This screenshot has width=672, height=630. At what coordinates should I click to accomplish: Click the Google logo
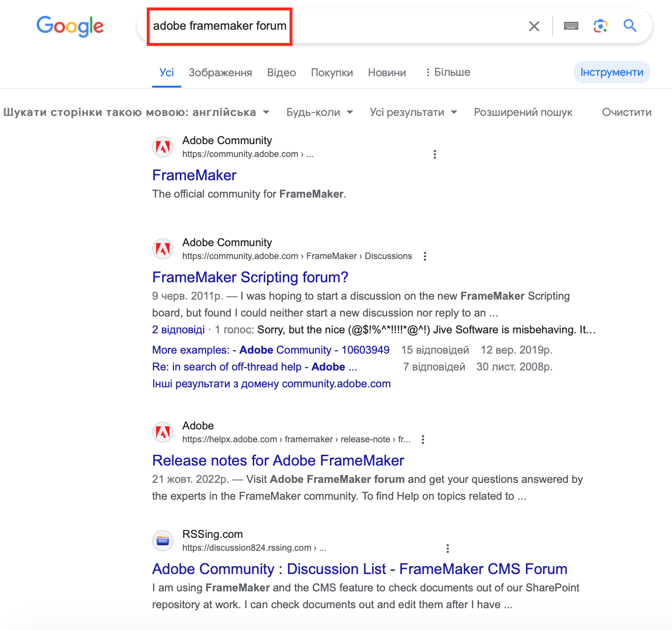click(70, 26)
